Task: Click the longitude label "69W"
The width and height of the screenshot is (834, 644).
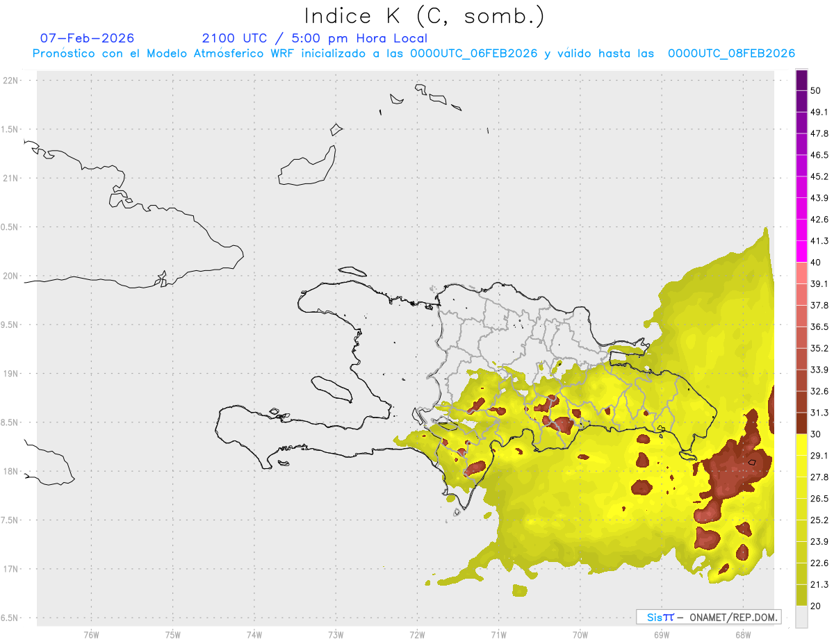Action: point(662,634)
